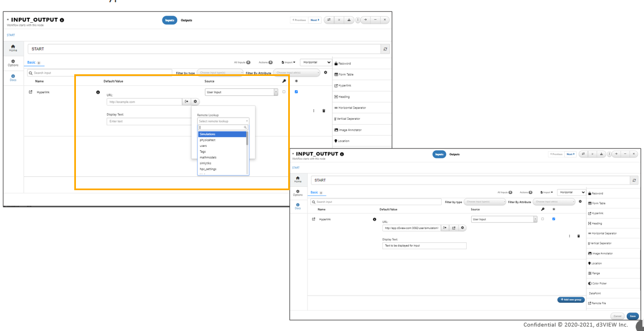The width and height of the screenshot is (644, 331).
Task: Delete Hyperlink row in window with Save button
Action: tap(579, 236)
